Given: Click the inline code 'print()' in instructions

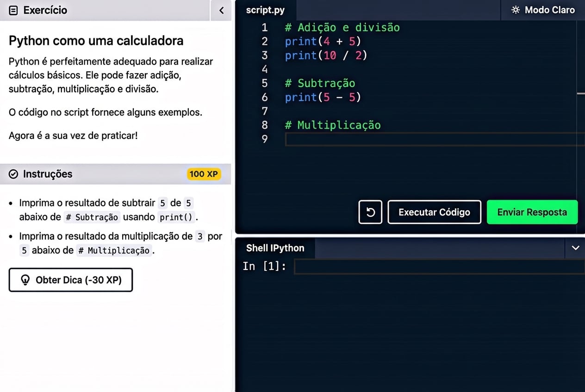Looking at the screenshot, I should pos(176,217).
